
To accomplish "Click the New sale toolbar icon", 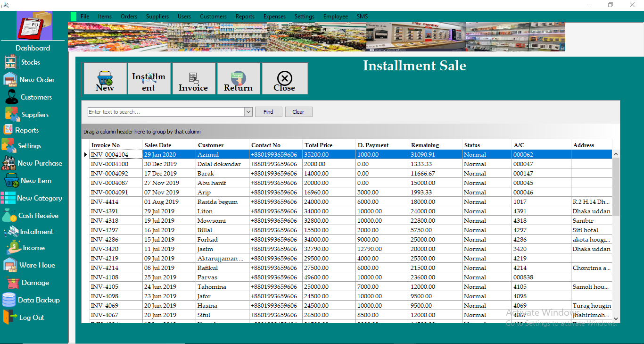I will coord(105,78).
